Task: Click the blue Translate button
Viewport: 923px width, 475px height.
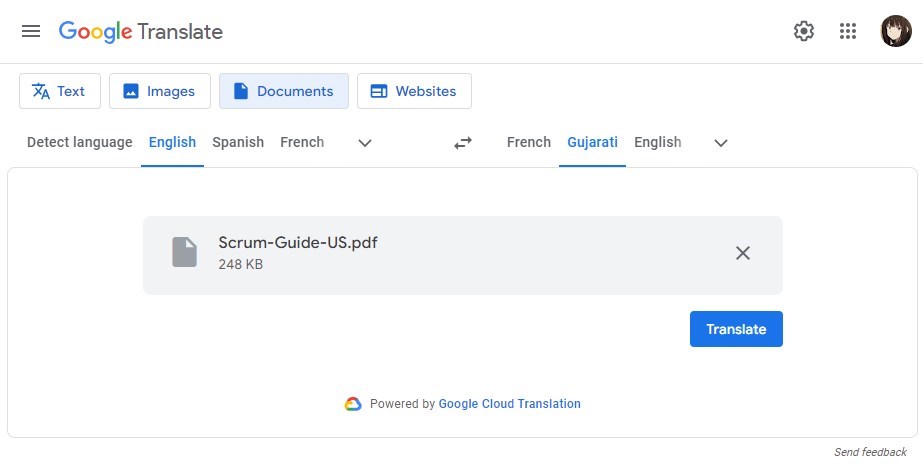Action: (x=736, y=329)
